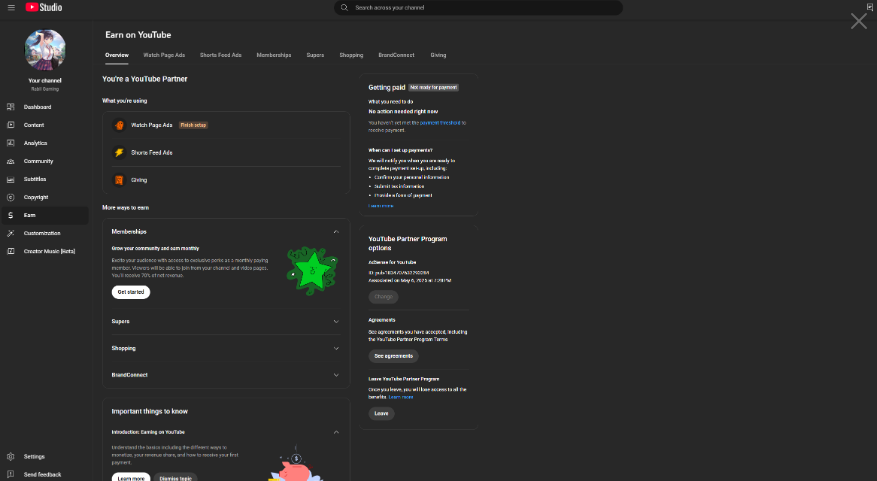Click the Dismiss topic button

click(x=176, y=478)
